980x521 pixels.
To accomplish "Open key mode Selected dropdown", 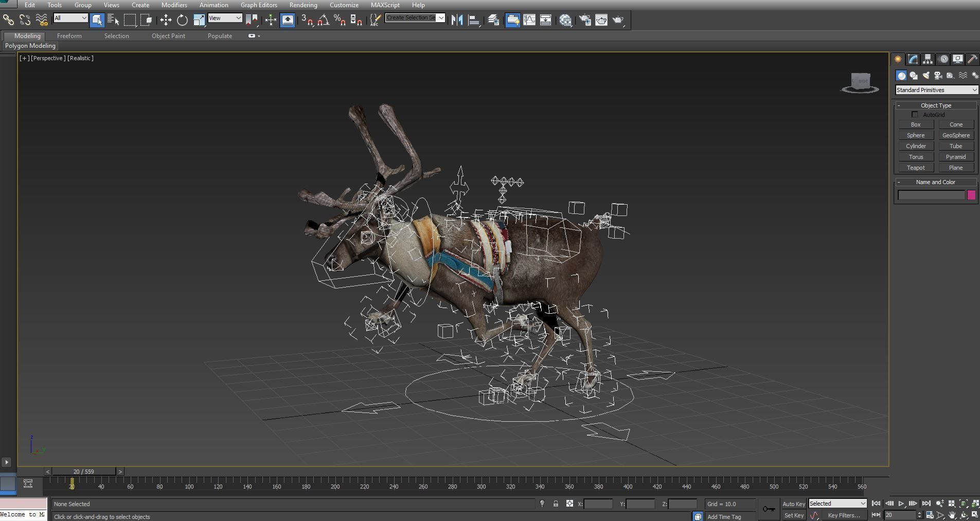I will point(838,504).
